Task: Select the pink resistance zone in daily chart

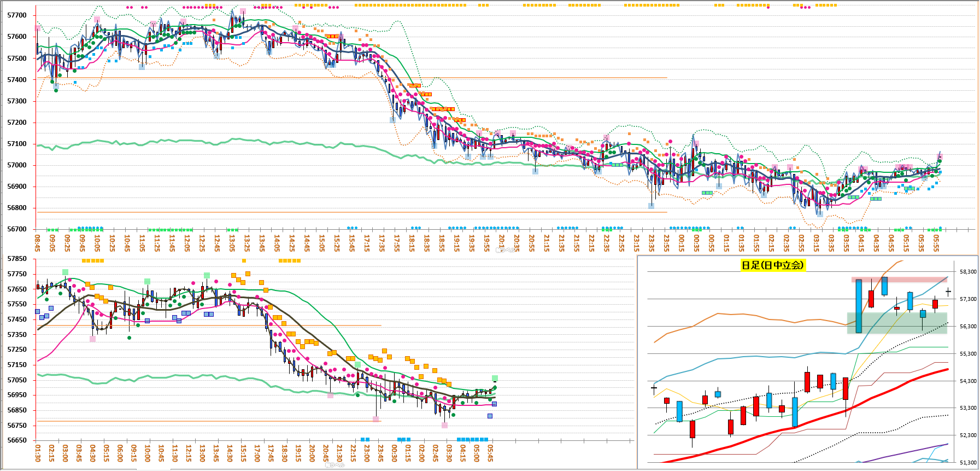Action: (x=918, y=280)
